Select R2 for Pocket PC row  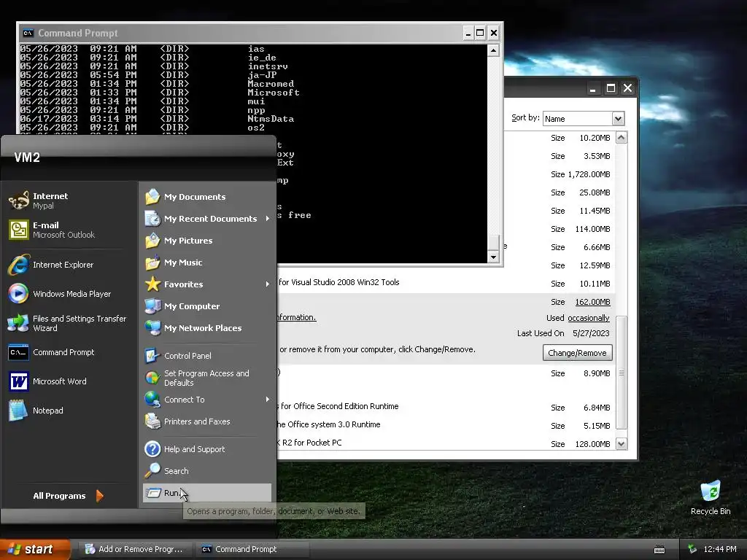click(446, 443)
